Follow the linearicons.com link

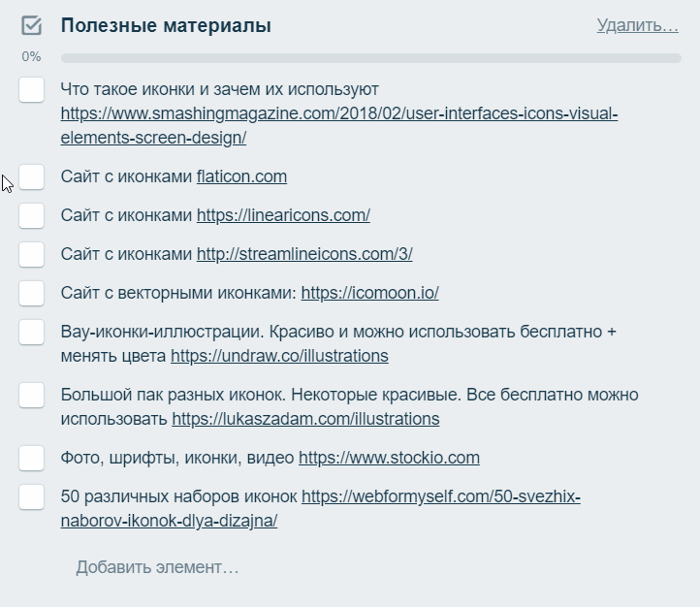[283, 215]
